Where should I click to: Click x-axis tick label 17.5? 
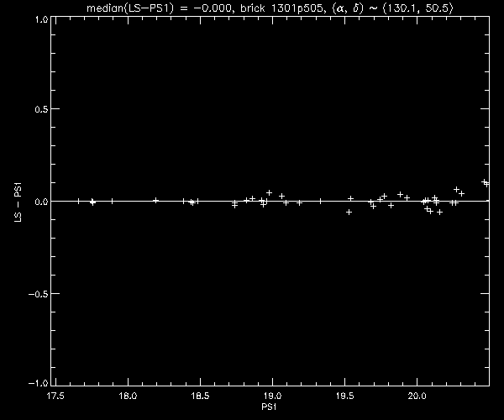[55, 396]
